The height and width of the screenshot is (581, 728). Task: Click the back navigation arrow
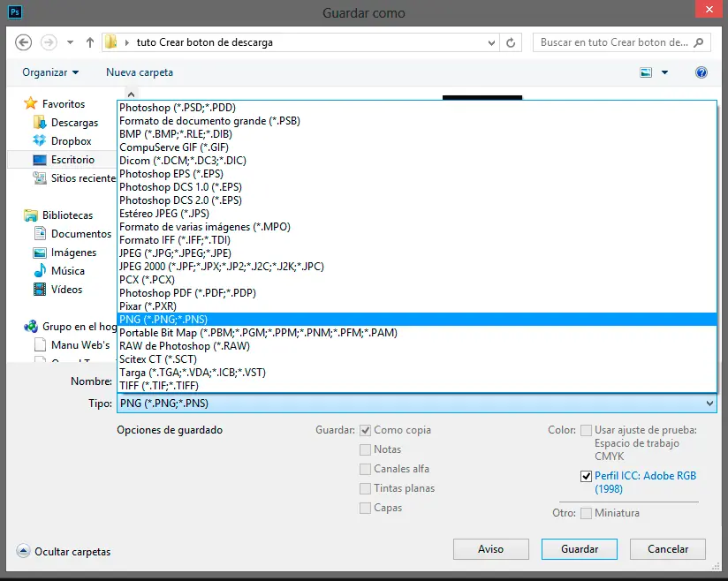coord(24,42)
